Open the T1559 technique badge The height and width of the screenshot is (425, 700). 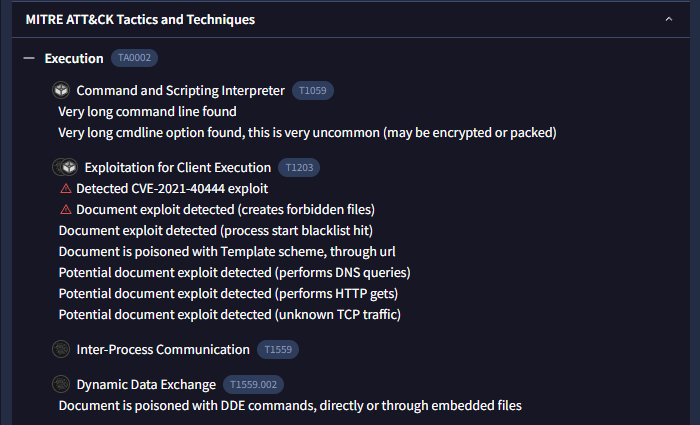[x=278, y=350]
